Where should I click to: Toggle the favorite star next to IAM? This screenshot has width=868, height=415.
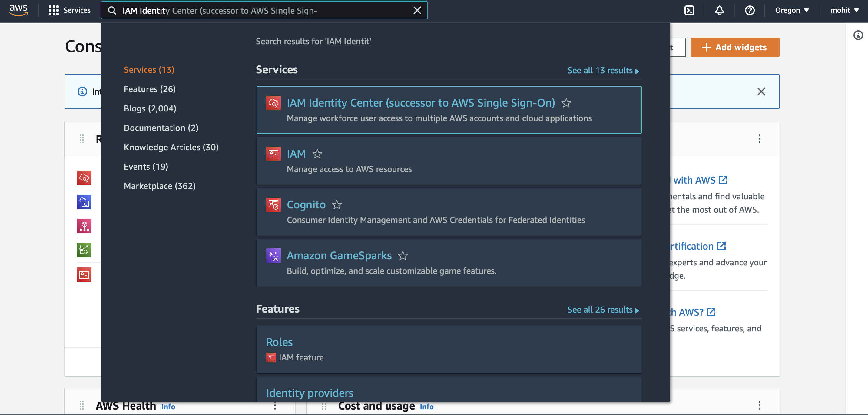click(317, 154)
